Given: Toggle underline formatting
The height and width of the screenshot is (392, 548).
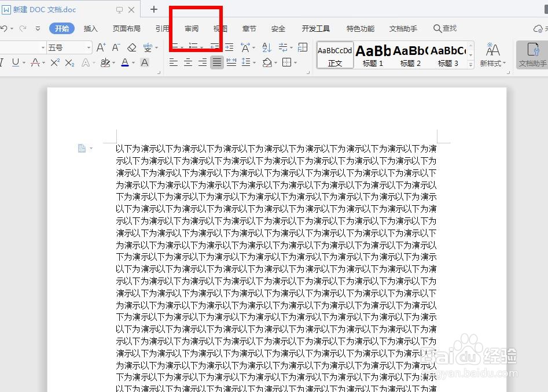Looking at the screenshot, I should 16,63.
